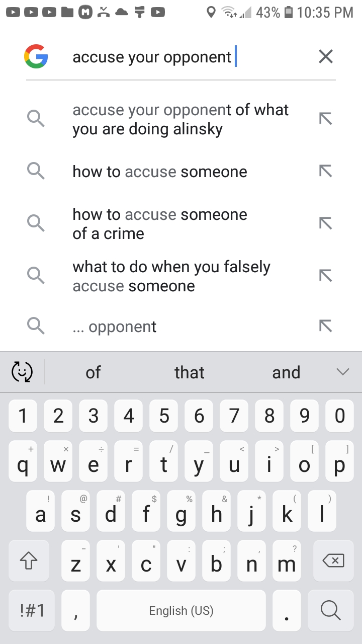362x644 pixels.
Task: Toggle the shift key on keyboard
Action: coord(29,560)
